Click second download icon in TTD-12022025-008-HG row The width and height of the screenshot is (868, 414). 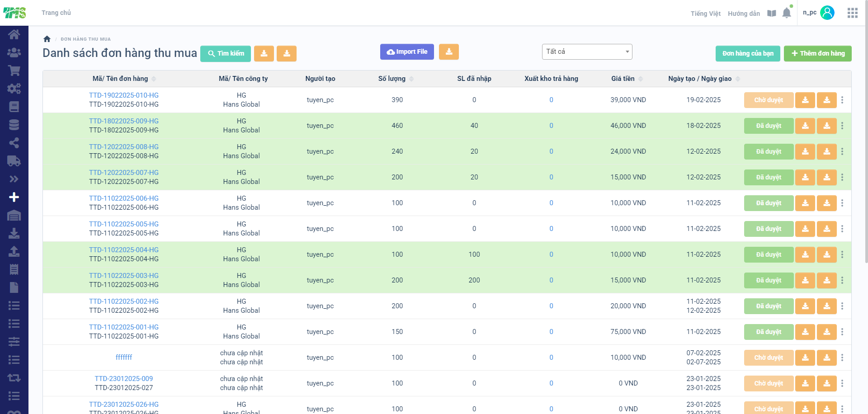coord(827,151)
